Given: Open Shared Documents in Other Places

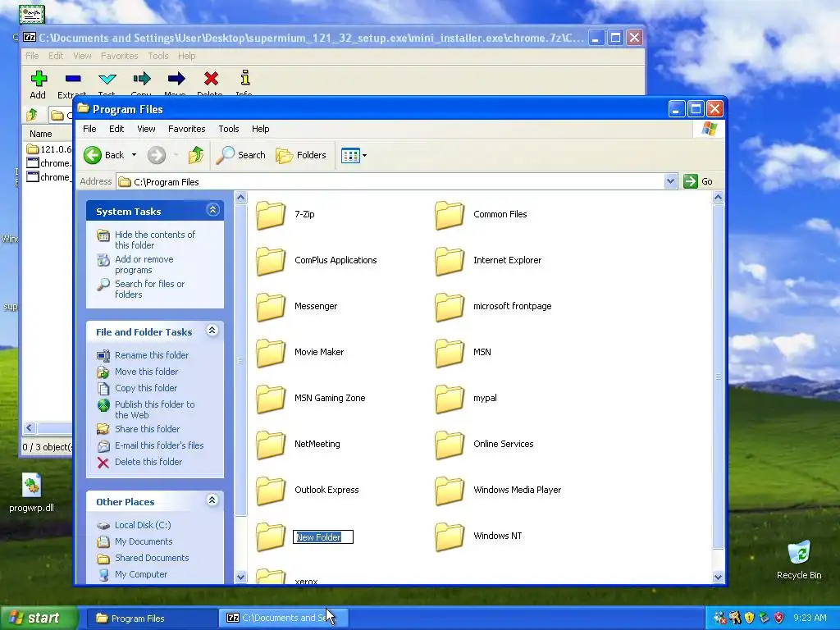Looking at the screenshot, I should (152, 558).
